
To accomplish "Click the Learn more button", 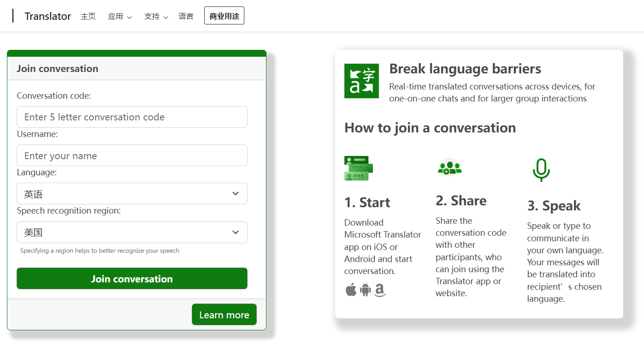I will [x=224, y=315].
